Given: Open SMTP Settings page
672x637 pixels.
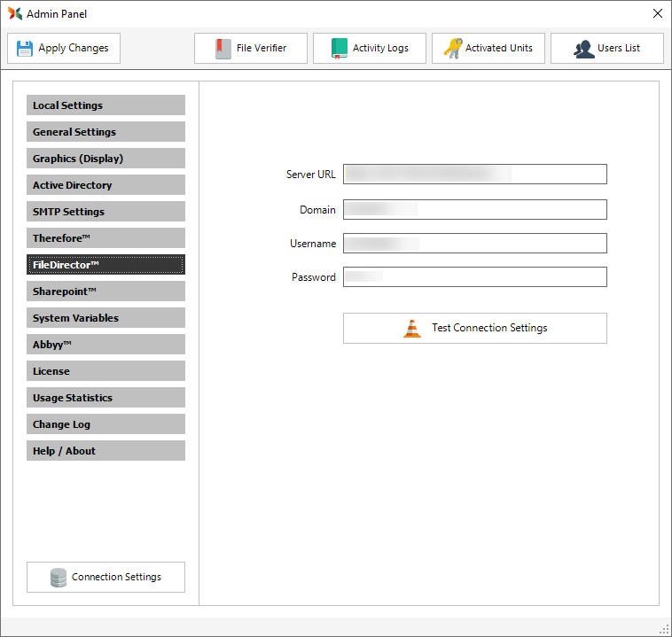Looking at the screenshot, I should (105, 212).
